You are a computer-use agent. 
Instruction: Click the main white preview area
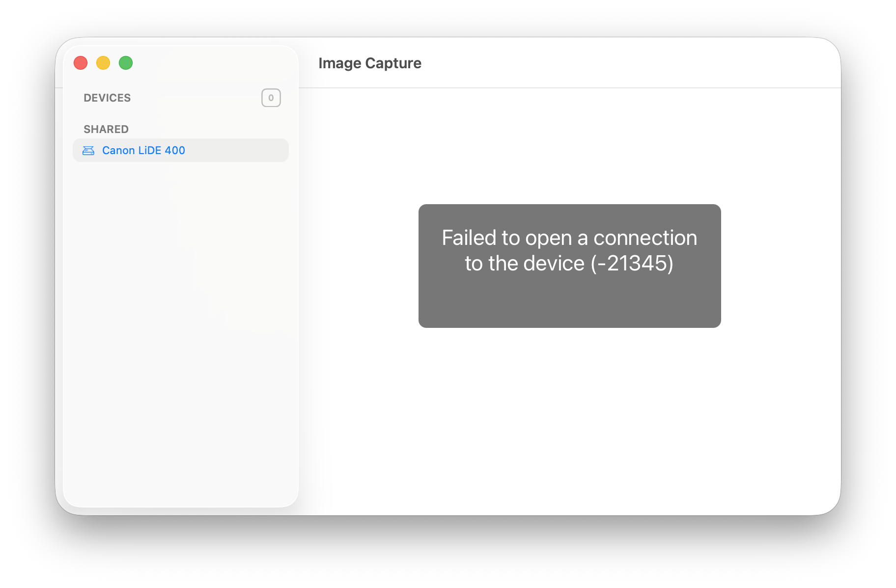pyautogui.click(x=570, y=417)
